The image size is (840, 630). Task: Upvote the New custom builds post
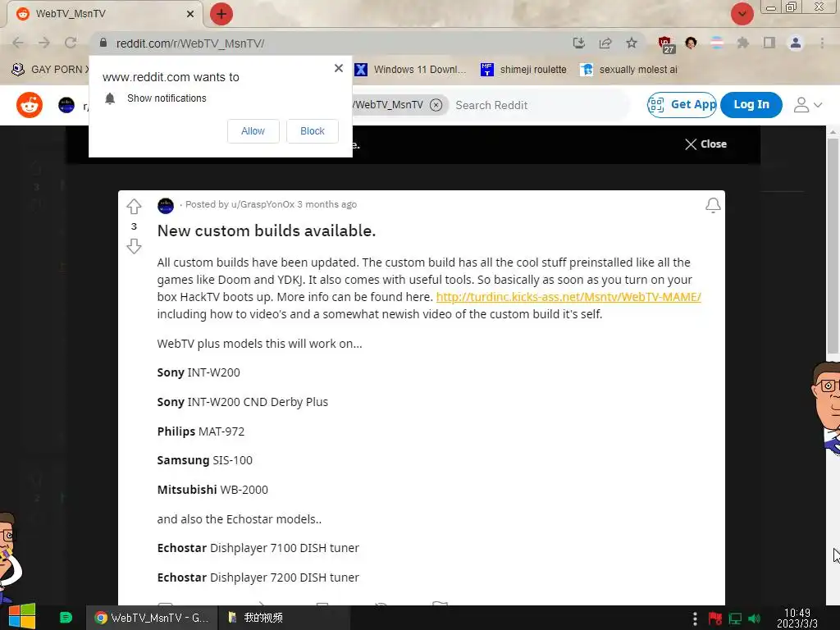pos(134,206)
